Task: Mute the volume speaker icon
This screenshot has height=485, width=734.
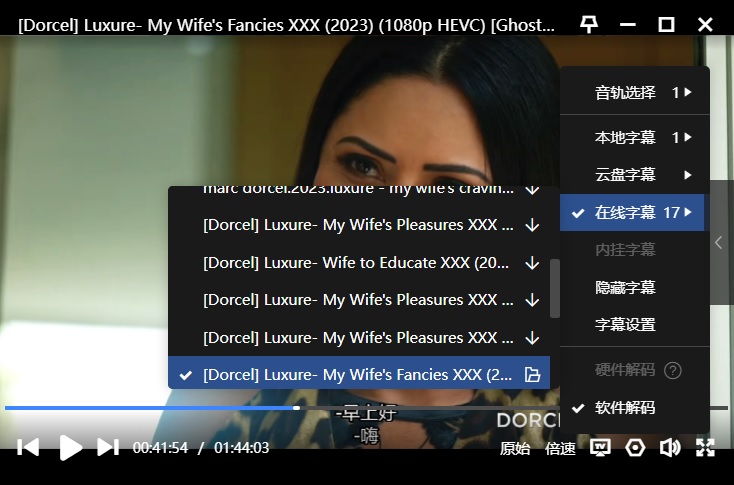Action: point(670,448)
